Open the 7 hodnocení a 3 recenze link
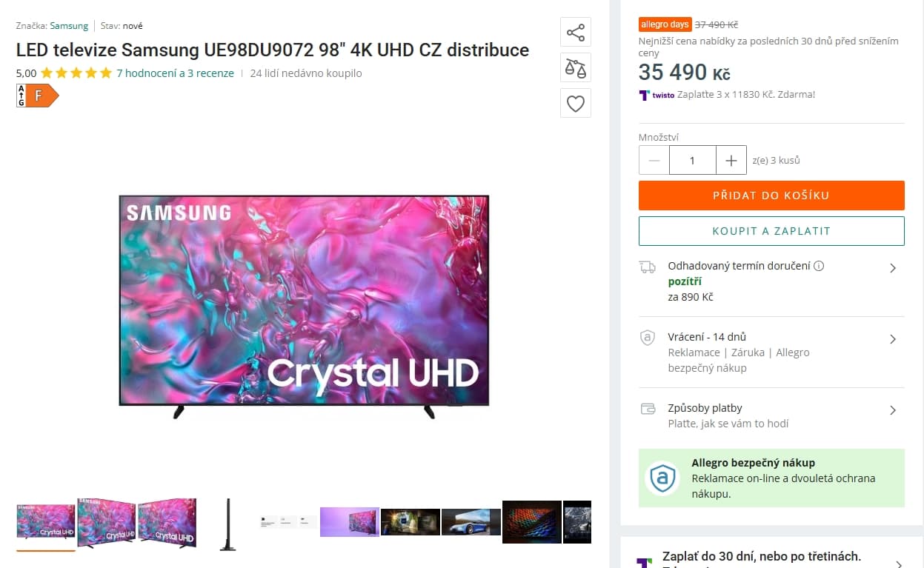Image resolution: width=924 pixels, height=568 pixels. 175,73
